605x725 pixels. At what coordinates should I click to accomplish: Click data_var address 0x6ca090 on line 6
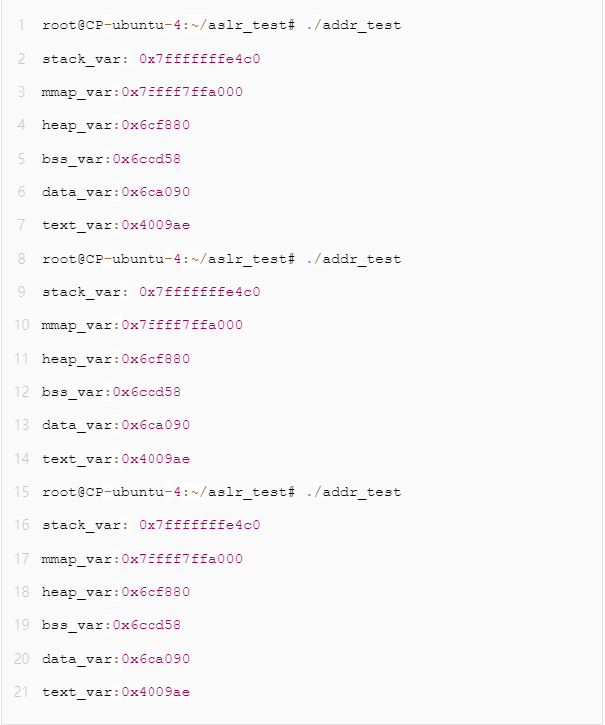[x=155, y=192]
